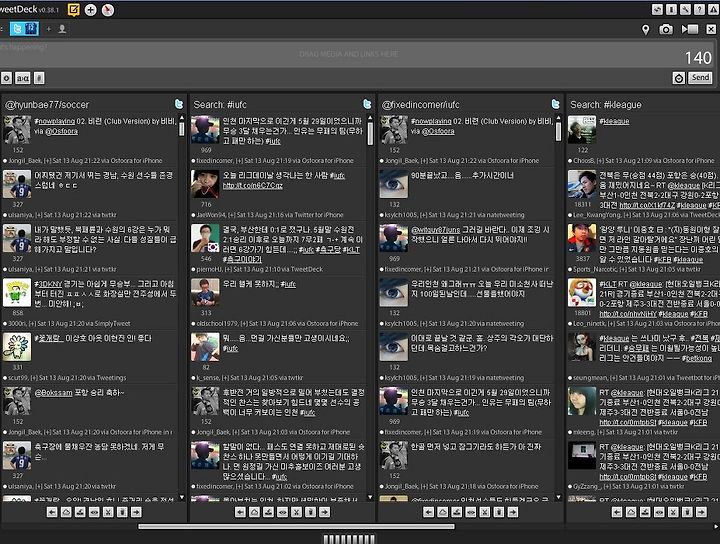This screenshot has width=720, height=544.
Task: Open JaeWon94's avatar in Search: #iufc column
Action: click(x=205, y=184)
